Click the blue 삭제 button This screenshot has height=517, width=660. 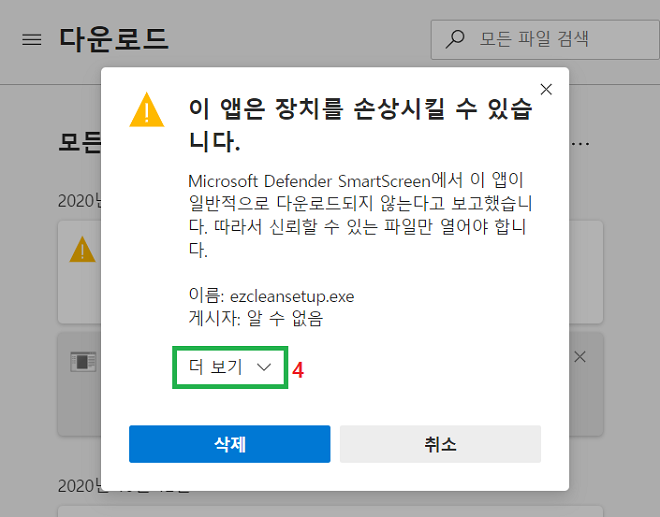point(229,444)
